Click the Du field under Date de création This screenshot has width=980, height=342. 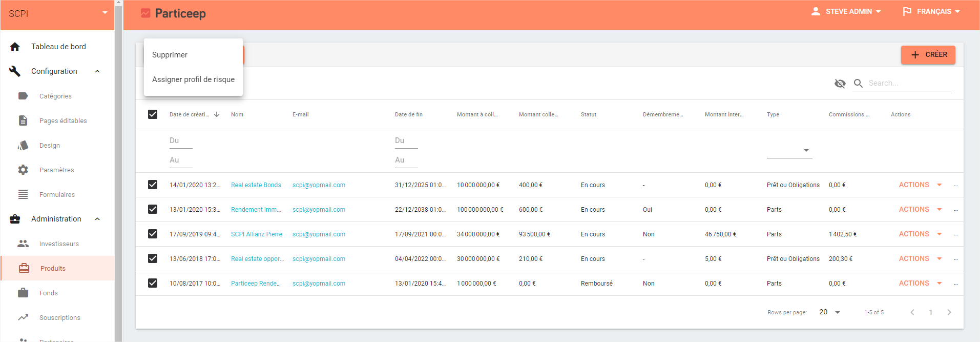pyautogui.click(x=181, y=140)
